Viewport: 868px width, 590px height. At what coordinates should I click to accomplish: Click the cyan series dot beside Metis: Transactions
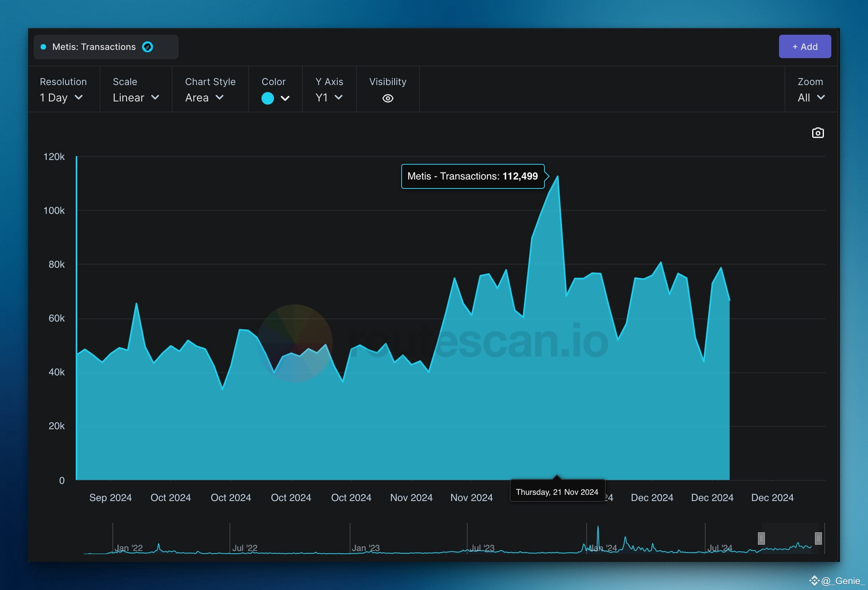(44, 47)
